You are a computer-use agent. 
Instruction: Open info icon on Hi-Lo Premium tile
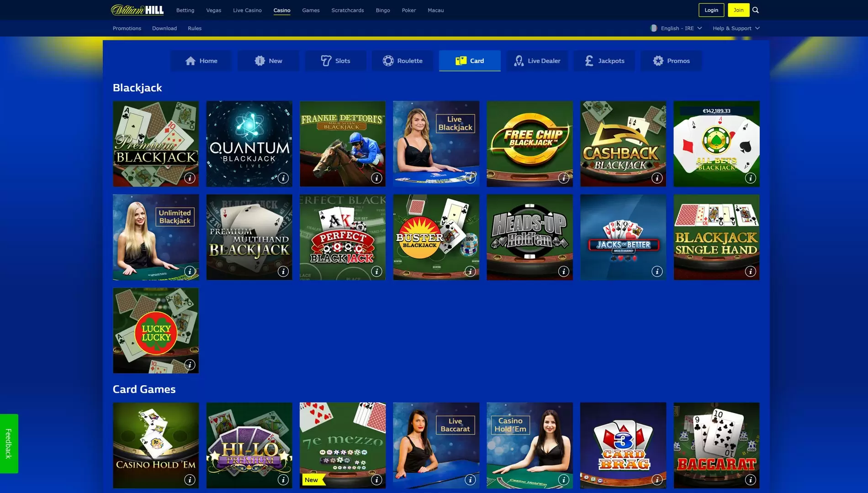point(283,480)
